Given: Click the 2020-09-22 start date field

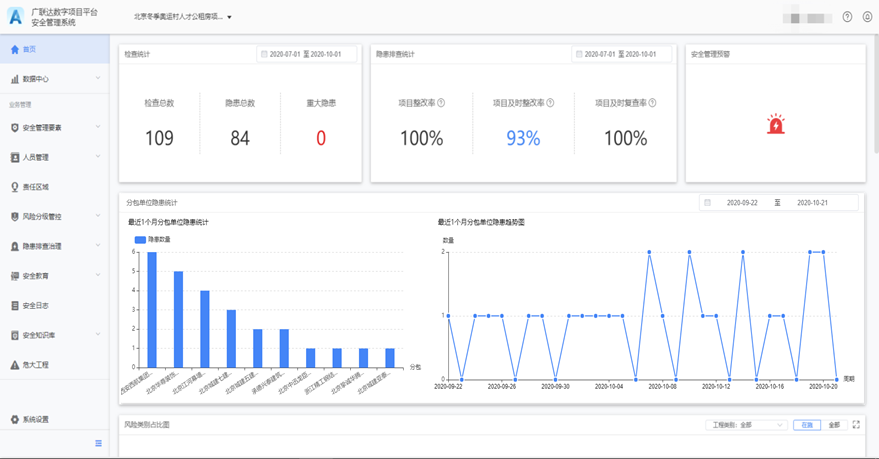Looking at the screenshot, I should 742,203.
